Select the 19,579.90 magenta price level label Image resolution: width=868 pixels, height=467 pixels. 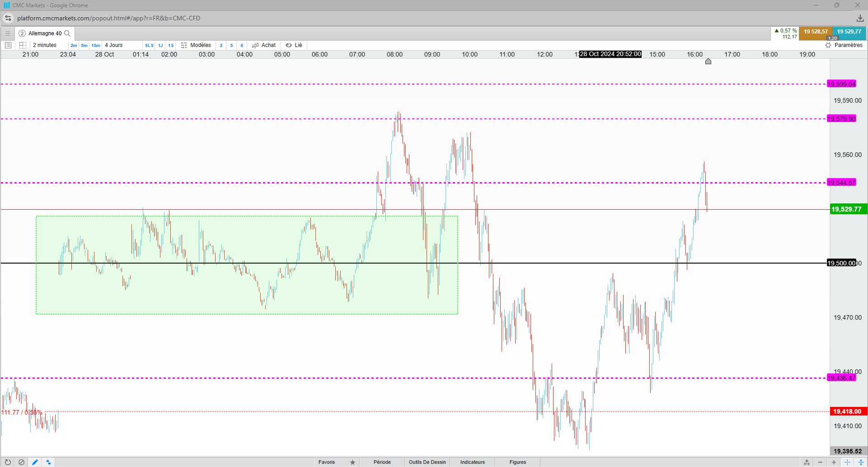click(x=841, y=119)
